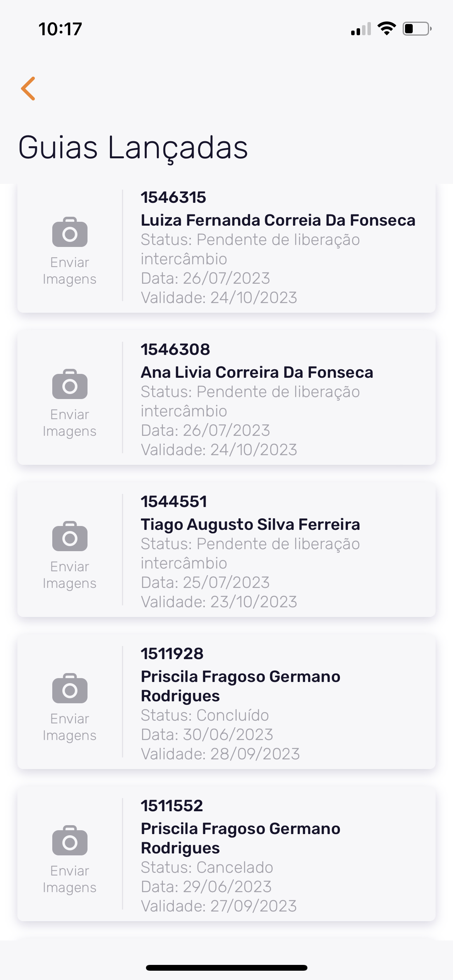Tap the battery indicator icon
453x980 pixels.
click(417, 29)
